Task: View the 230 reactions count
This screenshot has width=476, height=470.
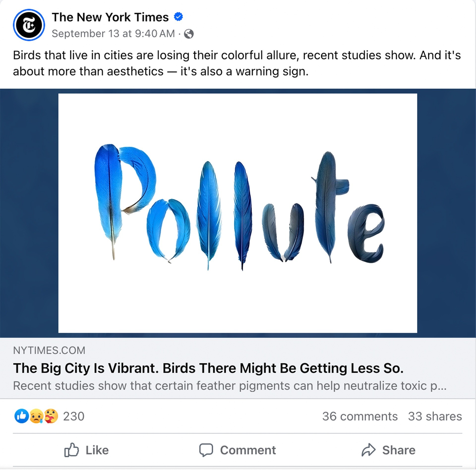Action: pos(74,416)
